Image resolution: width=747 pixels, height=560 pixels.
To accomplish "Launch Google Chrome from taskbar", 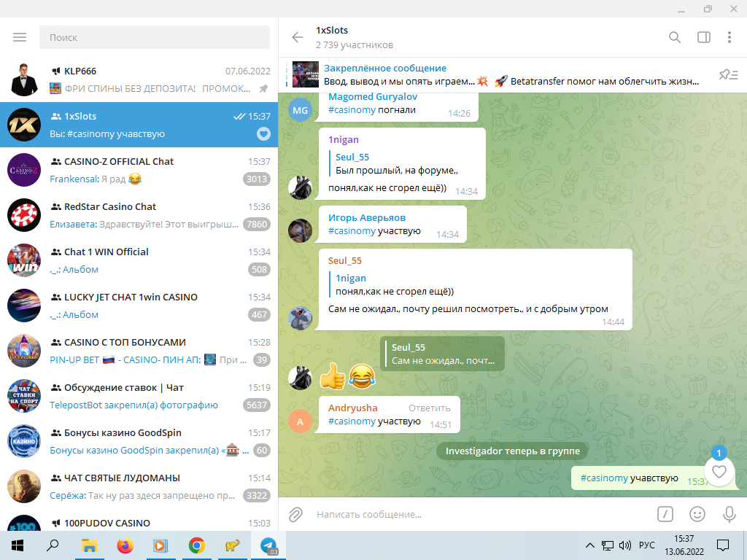I will point(197,545).
